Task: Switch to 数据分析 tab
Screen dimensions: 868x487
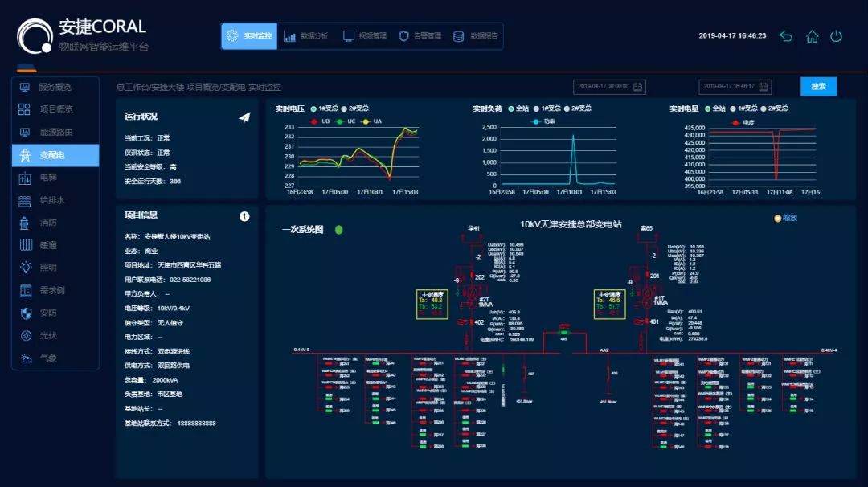Action: [x=305, y=36]
